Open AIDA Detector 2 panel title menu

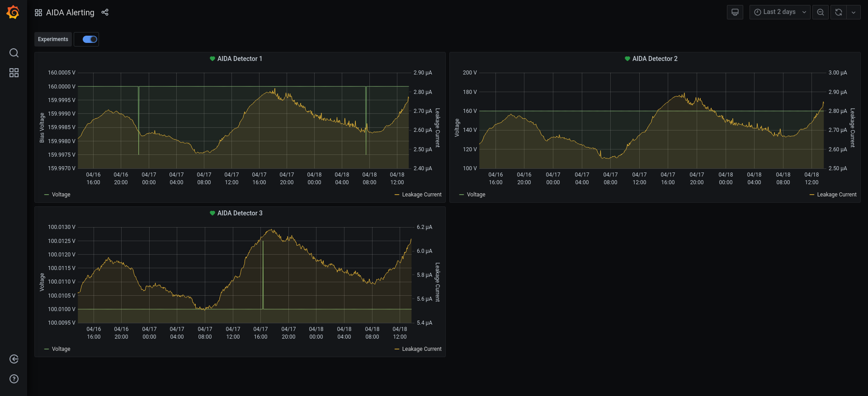pos(655,59)
